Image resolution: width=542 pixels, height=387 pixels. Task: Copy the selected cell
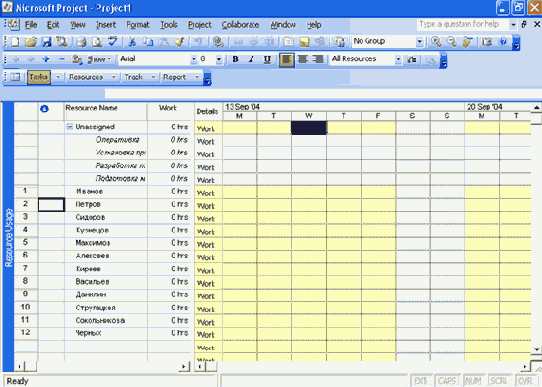click(x=148, y=42)
